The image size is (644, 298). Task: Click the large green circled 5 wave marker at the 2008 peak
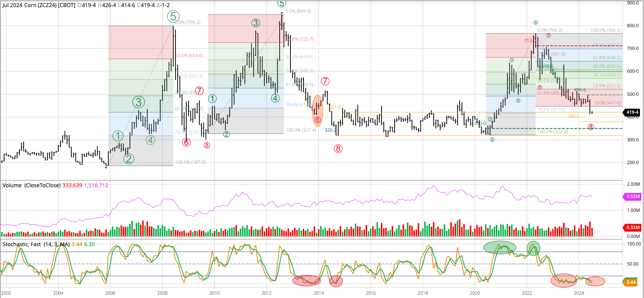point(173,16)
